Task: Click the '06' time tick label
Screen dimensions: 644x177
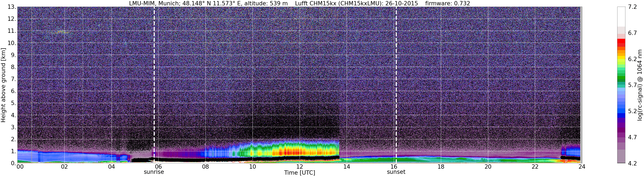Action: pos(159,167)
